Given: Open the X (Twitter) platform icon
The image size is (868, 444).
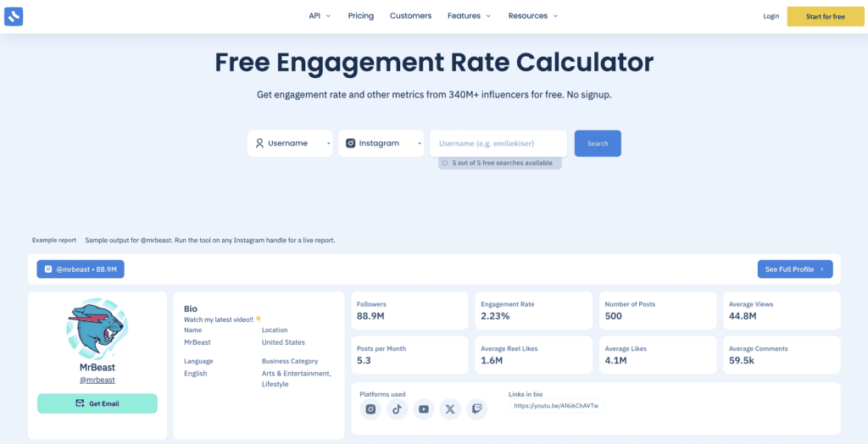Looking at the screenshot, I should coord(450,409).
